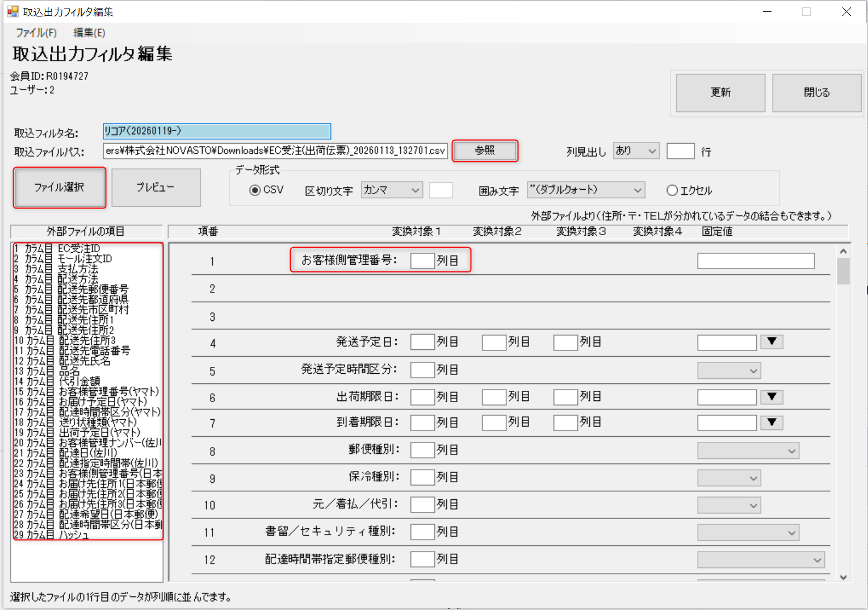Open the ファイル(F) menu
Screen dimensions: 868x610
click(x=36, y=33)
